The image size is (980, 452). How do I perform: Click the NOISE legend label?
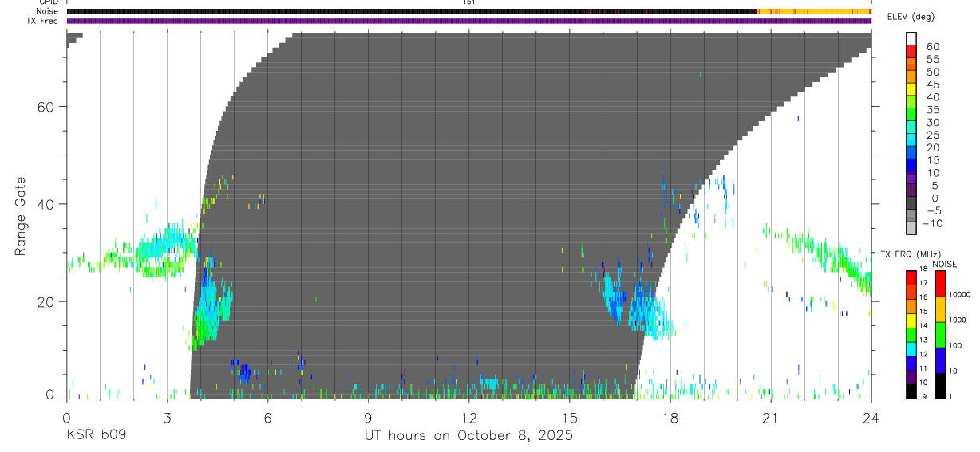pos(943,264)
